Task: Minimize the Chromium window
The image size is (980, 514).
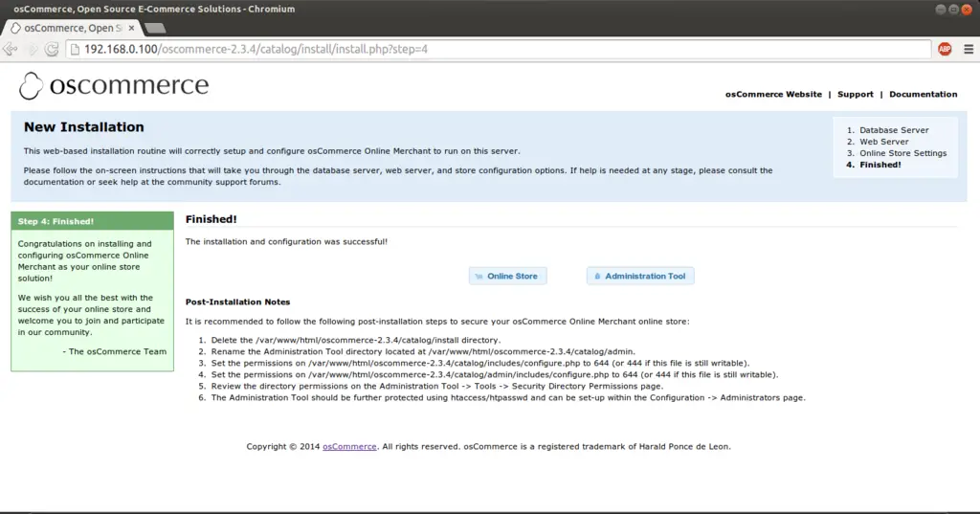Action: [941, 10]
